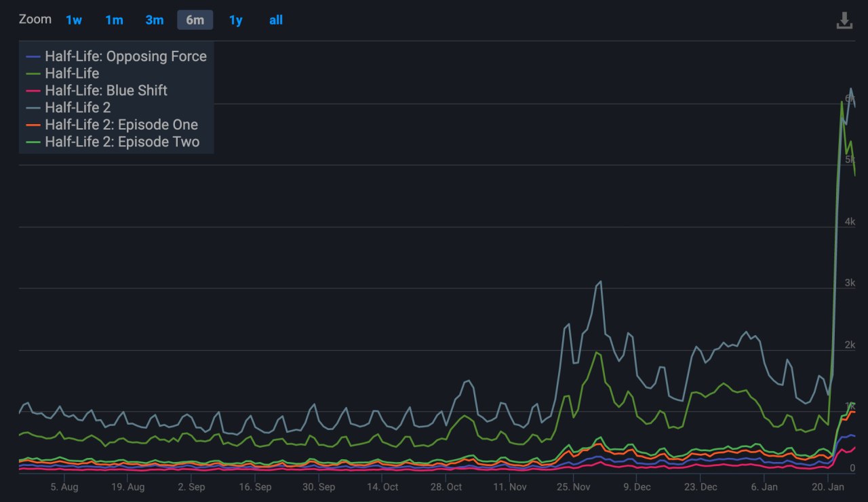Click the 2k y-axis value label
This screenshot has width=868, height=502.
[850, 345]
